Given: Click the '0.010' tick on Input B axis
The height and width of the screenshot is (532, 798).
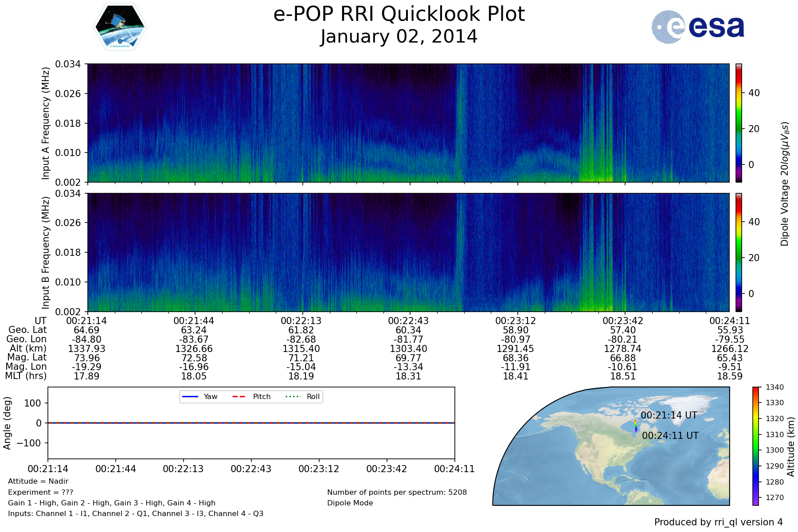Looking at the screenshot, I should click(68, 282).
